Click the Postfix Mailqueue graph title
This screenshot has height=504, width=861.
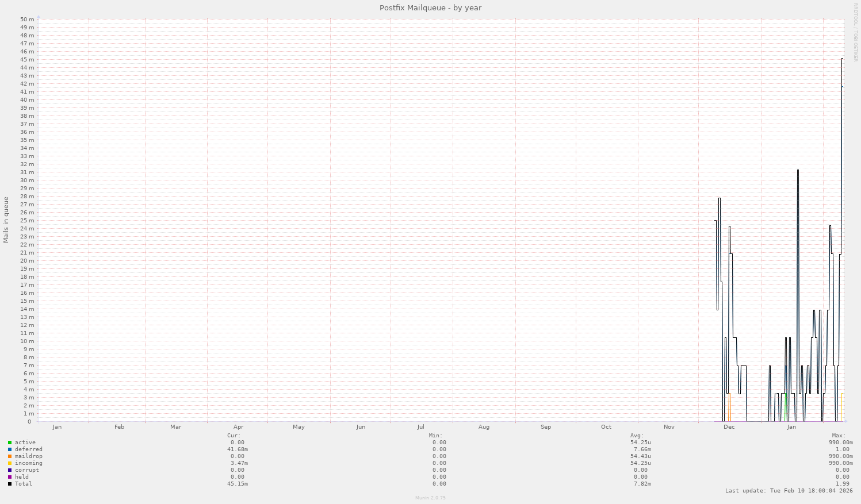[x=430, y=7]
